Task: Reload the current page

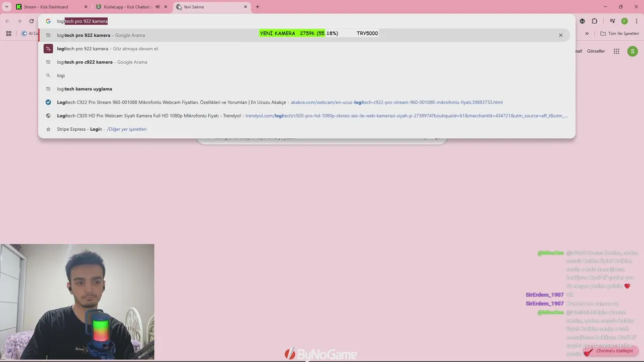Action: point(31,21)
